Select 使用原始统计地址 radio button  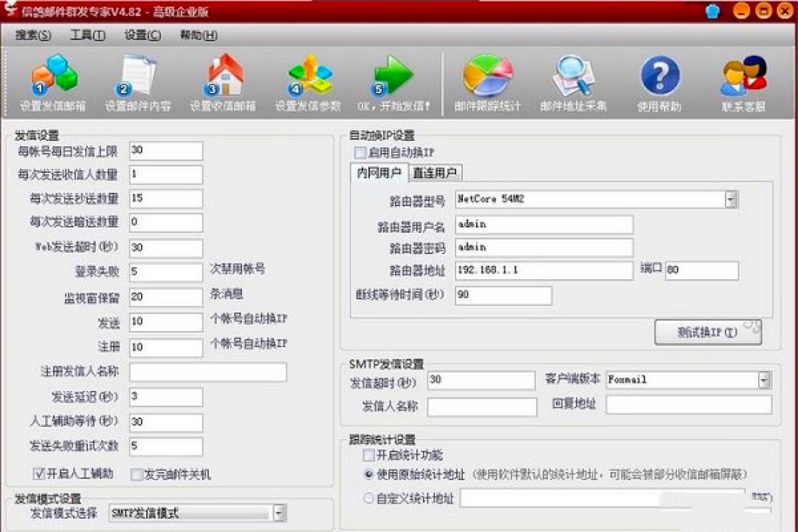point(369,475)
